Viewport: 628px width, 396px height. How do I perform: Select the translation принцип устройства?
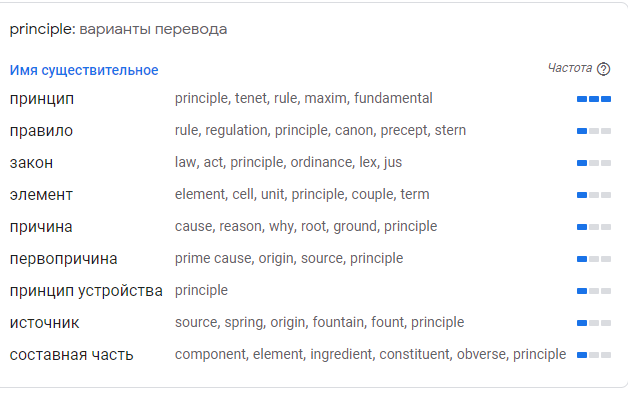pyautogui.click(x=86, y=291)
